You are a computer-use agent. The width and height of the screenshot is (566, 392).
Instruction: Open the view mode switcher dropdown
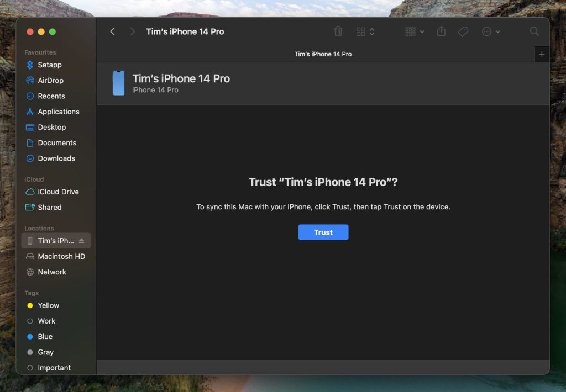[365, 32]
